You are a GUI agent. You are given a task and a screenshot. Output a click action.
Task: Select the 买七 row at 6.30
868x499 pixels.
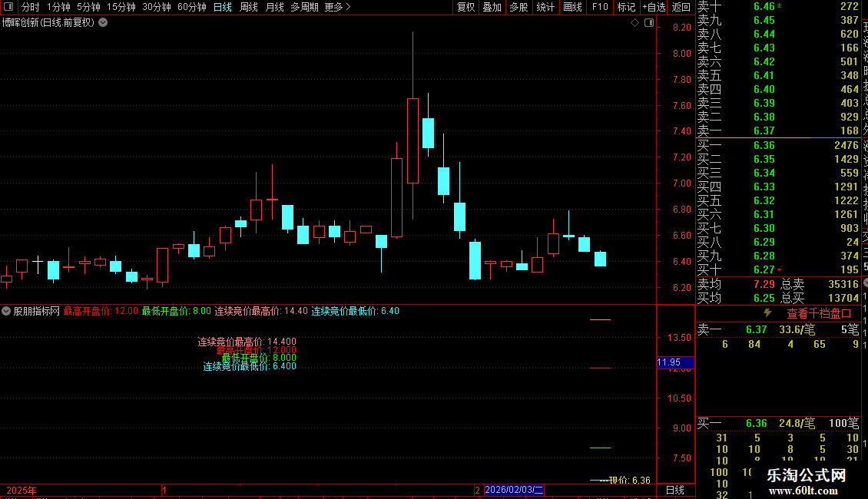(778, 228)
